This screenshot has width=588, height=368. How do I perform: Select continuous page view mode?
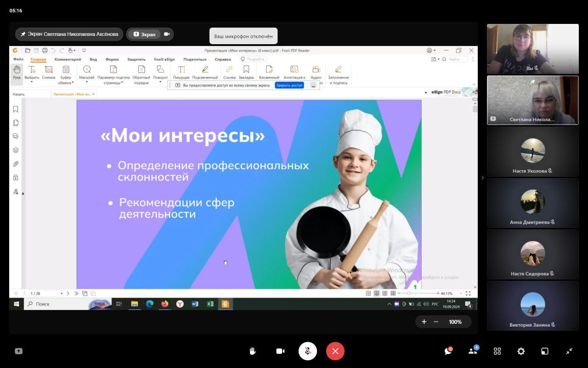[377, 293]
